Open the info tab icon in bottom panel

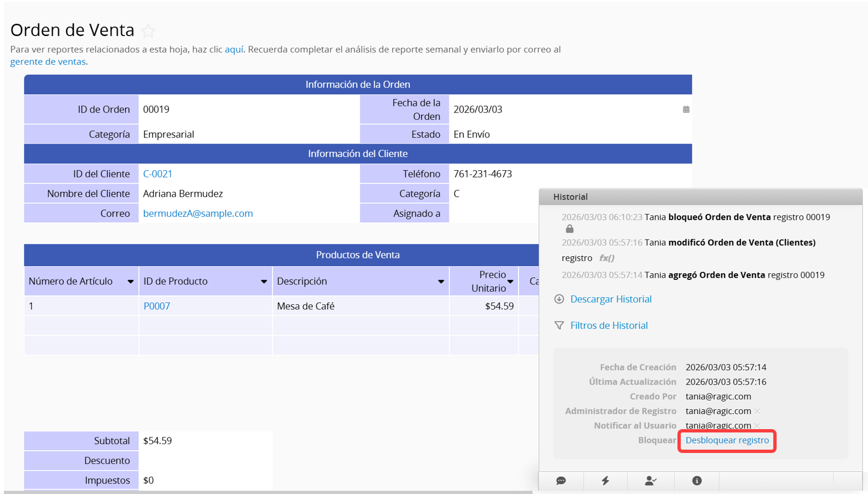coord(697,481)
